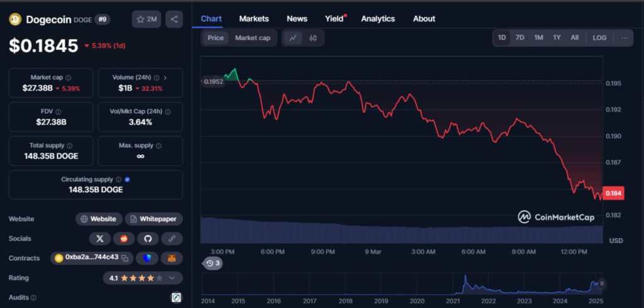The height and width of the screenshot is (308, 644).
Task: Click contract address 0xba2a...744c43
Action: coord(92,258)
